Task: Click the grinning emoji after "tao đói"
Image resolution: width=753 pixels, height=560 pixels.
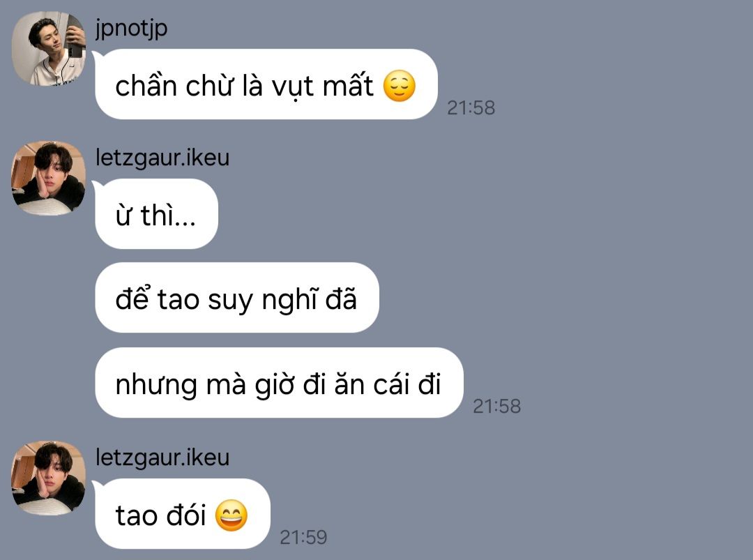Action: point(231,515)
